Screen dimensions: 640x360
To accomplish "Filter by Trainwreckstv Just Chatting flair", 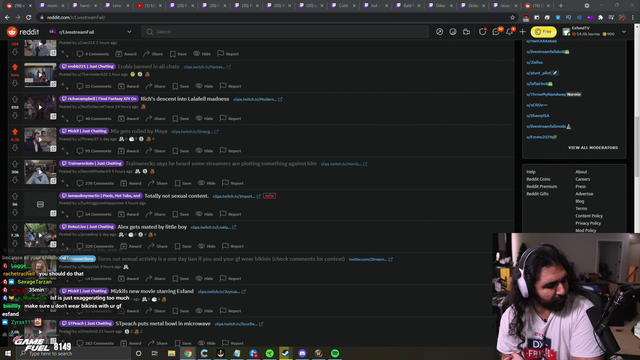I will click(x=91, y=163).
